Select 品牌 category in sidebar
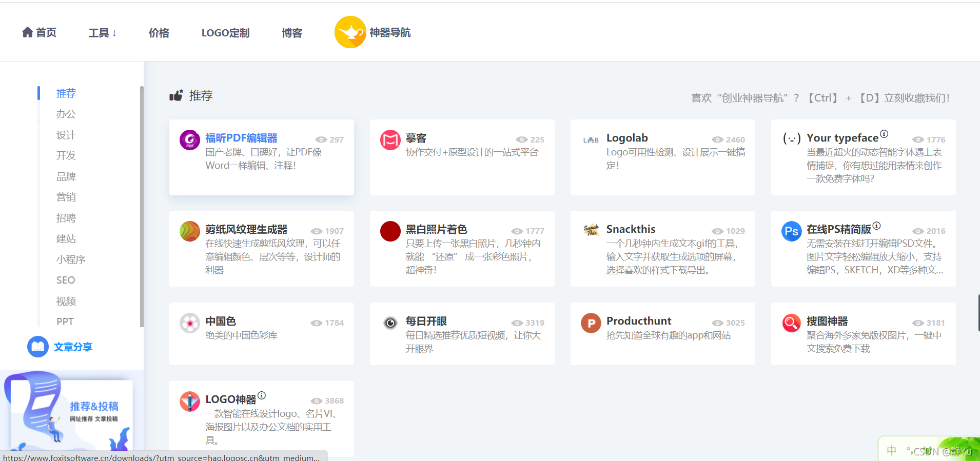The height and width of the screenshot is (461, 980). (66, 176)
